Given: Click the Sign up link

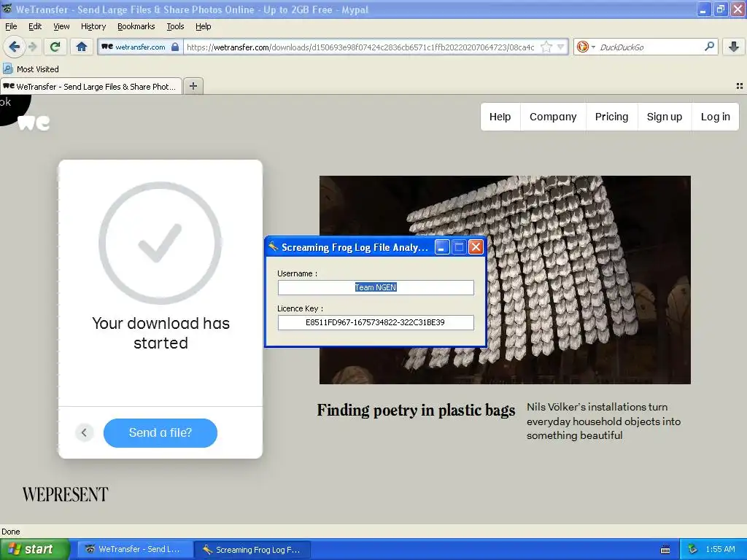Looking at the screenshot, I should [664, 117].
